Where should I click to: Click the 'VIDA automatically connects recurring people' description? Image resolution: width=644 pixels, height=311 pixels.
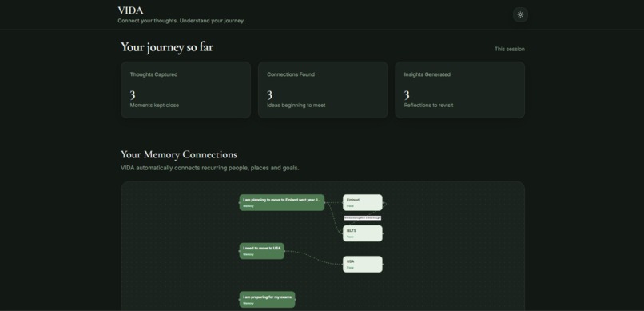point(210,168)
